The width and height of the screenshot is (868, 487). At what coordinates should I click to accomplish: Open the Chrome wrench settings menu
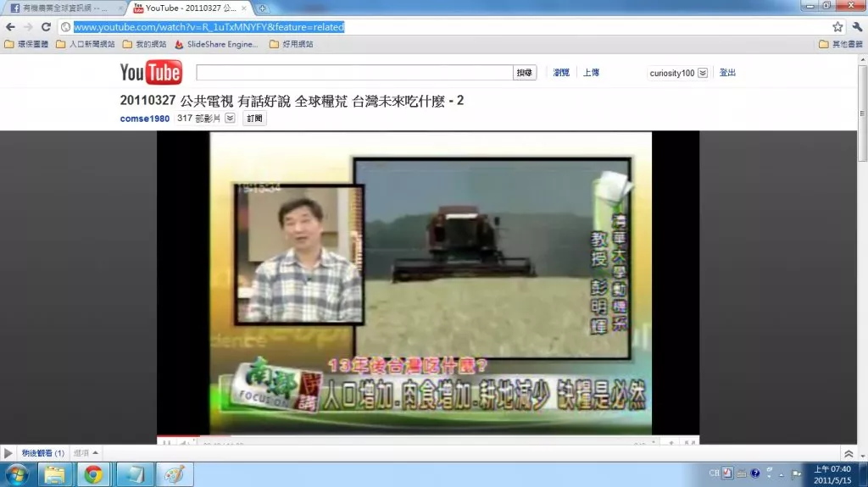857,26
